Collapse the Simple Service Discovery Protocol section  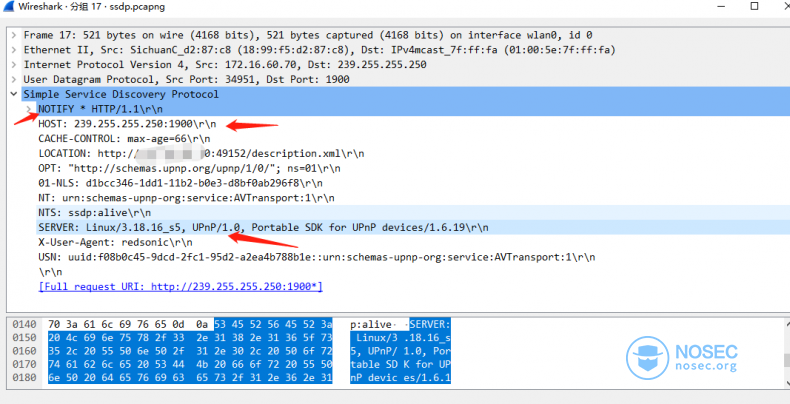tap(14, 94)
